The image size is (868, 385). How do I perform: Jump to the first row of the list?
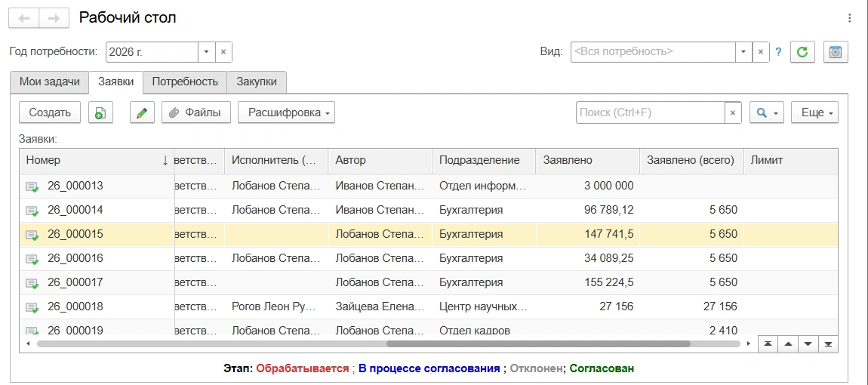click(768, 344)
